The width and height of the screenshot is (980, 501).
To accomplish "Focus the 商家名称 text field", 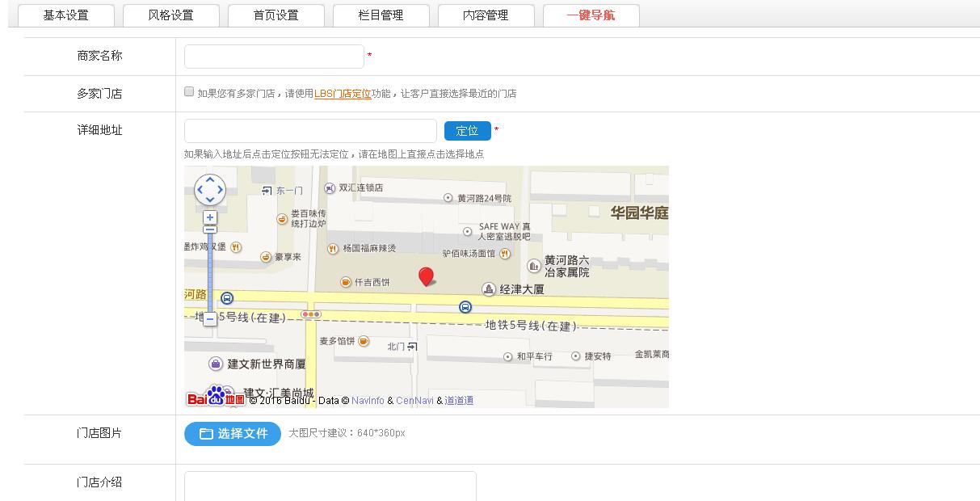I will pyautogui.click(x=274, y=57).
